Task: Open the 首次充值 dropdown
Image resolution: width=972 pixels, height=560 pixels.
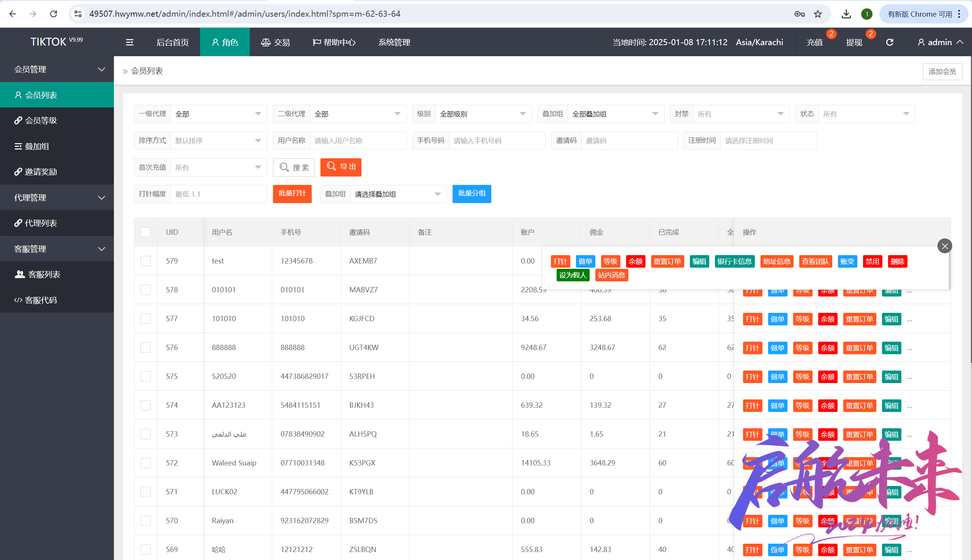Action: coord(218,167)
